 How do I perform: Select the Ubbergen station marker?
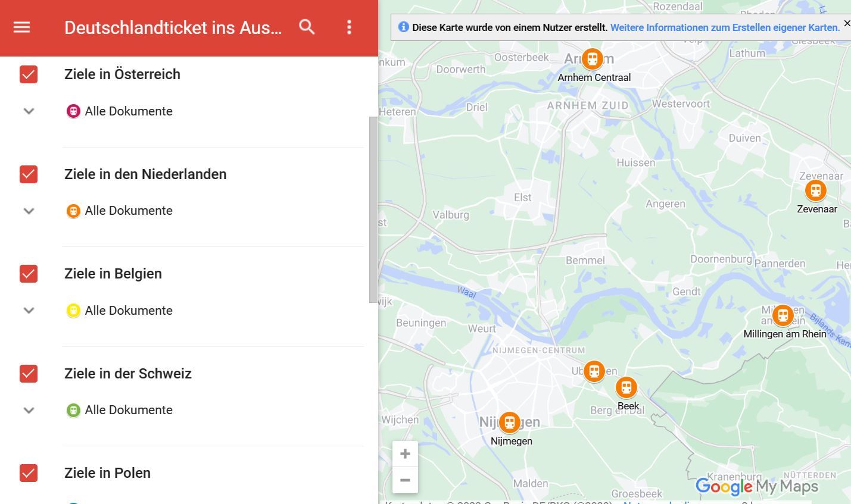pos(594,371)
